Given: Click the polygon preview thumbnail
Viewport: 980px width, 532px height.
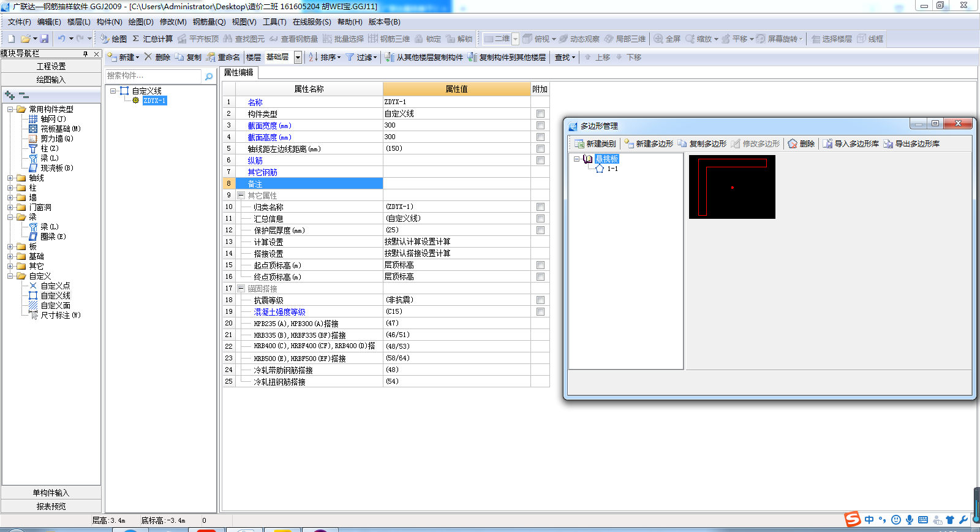Looking at the screenshot, I should 732,187.
